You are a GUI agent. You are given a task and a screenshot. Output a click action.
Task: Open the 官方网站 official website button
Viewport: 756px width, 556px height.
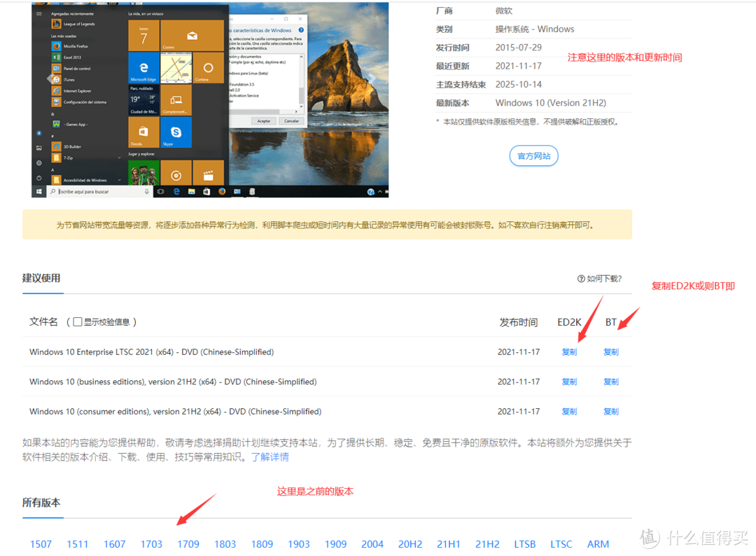tap(533, 155)
